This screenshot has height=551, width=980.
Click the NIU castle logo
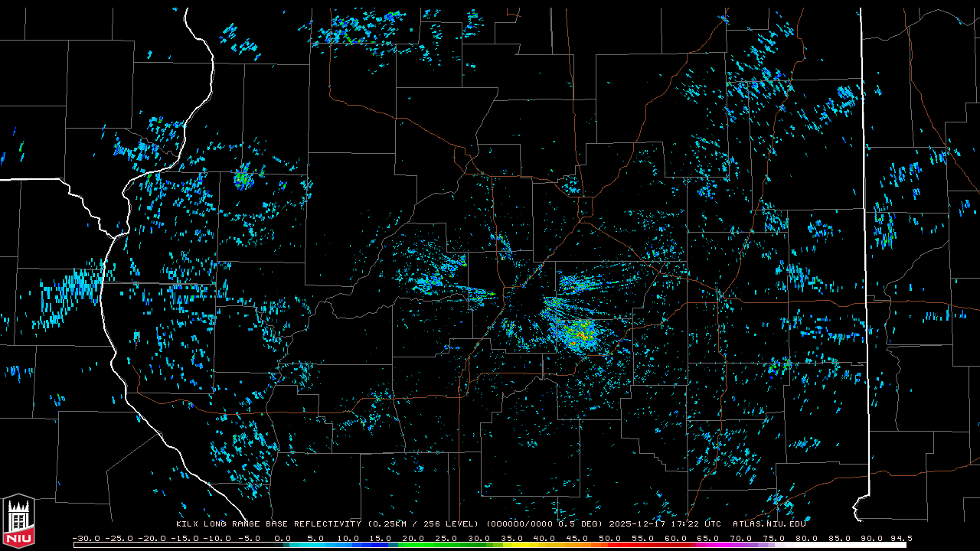(18, 522)
